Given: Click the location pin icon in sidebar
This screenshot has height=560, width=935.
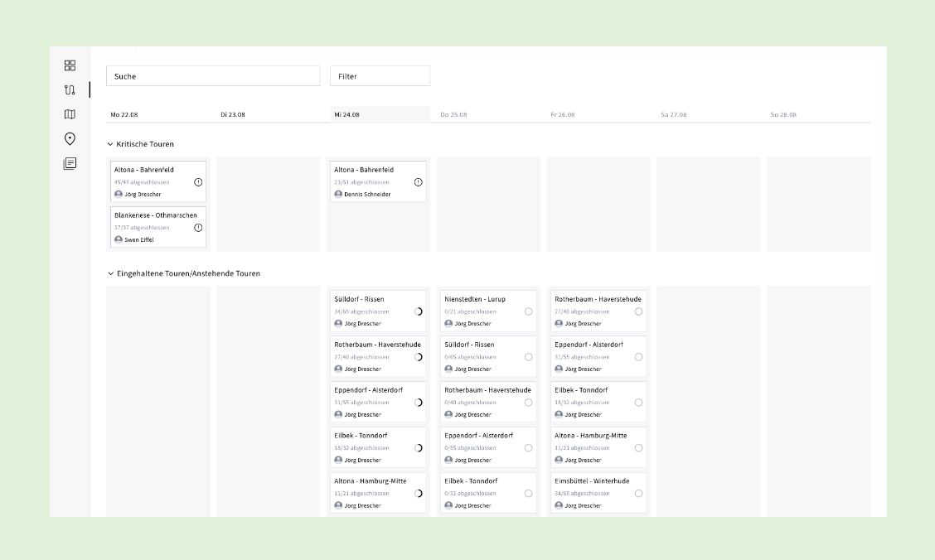Looking at the screenshot, I should (70, 138).
